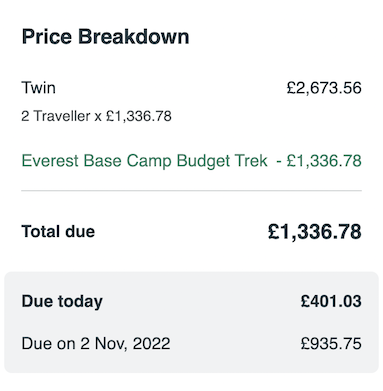Click the £935.75 later payment amount
The image size is (383, 391).
pyautogui.click(x=331, y=344)
